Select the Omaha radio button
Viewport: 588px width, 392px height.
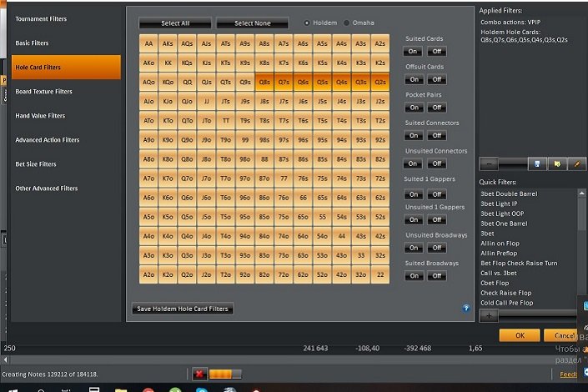pyautogui.click(x=346, y=23)
